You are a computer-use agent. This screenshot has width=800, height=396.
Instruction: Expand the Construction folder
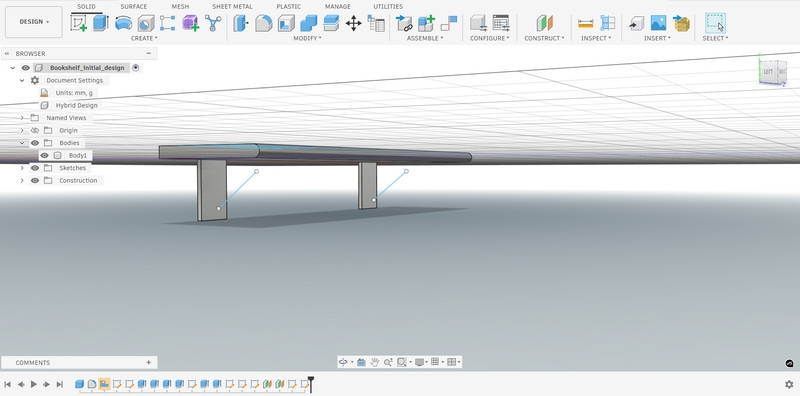click(22, 181)
